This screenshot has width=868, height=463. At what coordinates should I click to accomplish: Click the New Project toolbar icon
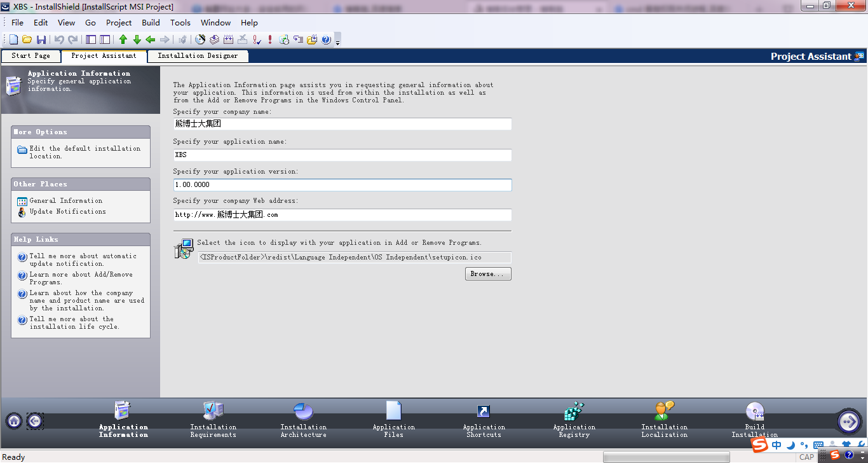pos(13,39)
